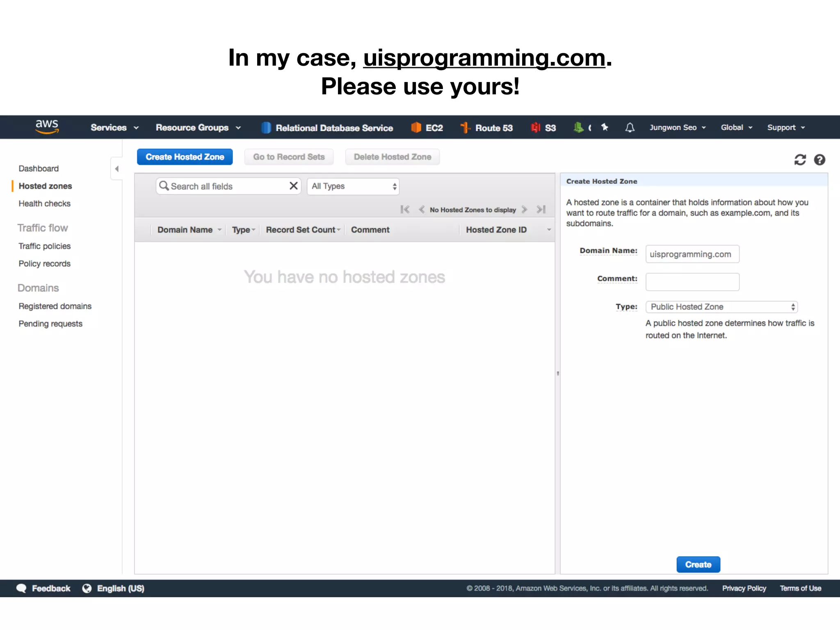Open Traffic policies in the sidebar
Viewport: 840px width, 630px height.
tap(44, 246)
